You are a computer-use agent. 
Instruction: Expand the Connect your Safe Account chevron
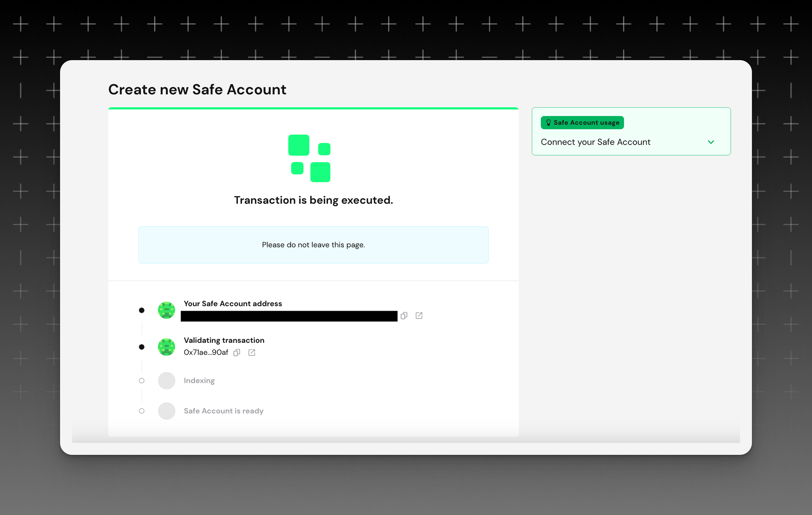(x=711, y=142)
